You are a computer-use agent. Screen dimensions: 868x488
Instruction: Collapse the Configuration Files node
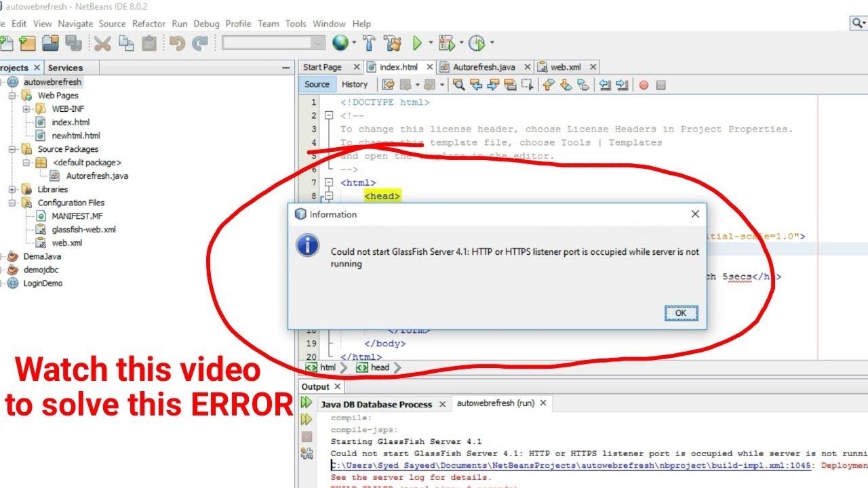coord(12,203)
